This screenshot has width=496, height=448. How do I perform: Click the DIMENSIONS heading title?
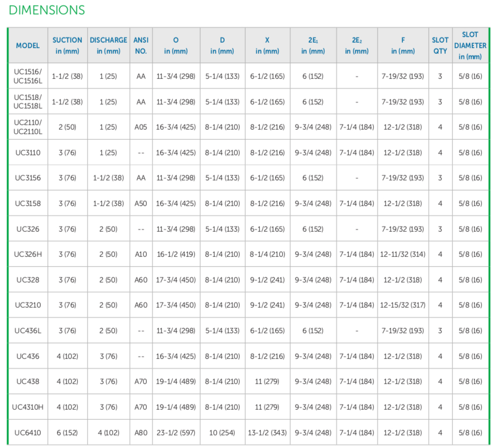click(x=47, y=10)
